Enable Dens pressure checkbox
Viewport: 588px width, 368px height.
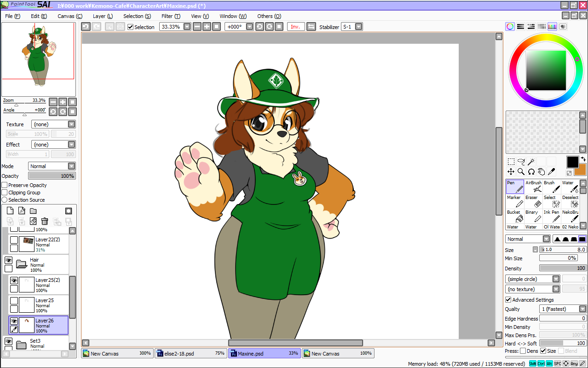click(523, 351)
